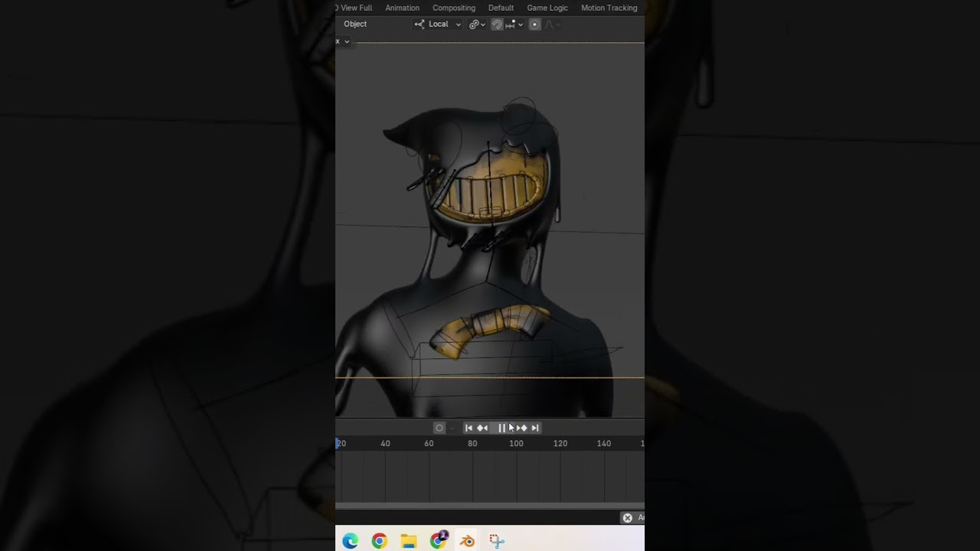The image size is (980, 551).
Task: Pause the animation playback
Action: (x=501, y=428)
